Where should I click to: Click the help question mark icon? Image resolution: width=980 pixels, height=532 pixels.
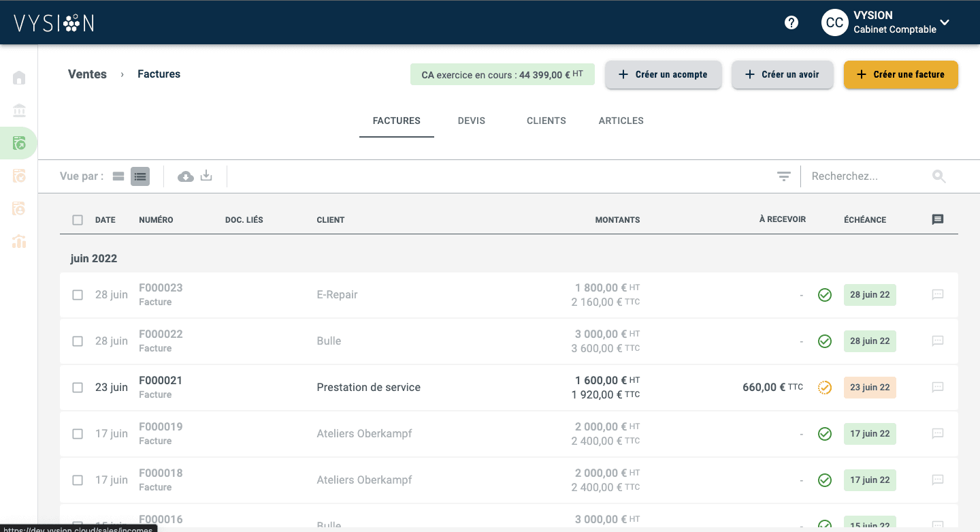pos(791,22)
